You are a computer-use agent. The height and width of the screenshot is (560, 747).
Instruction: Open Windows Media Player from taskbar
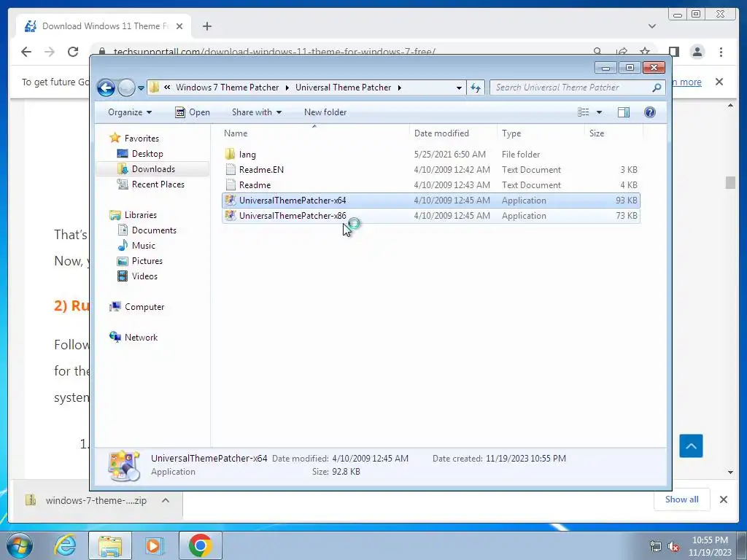(x=153, y=545)
